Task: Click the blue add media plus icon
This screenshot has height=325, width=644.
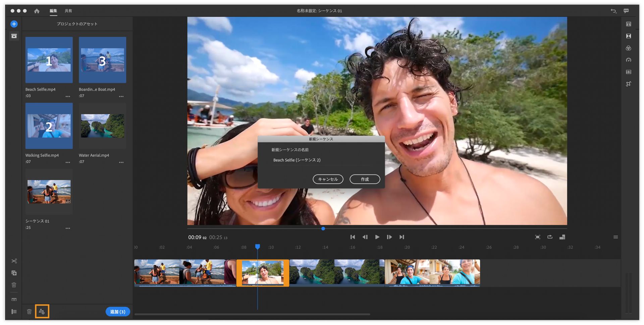Action: (x=14, y=24)
